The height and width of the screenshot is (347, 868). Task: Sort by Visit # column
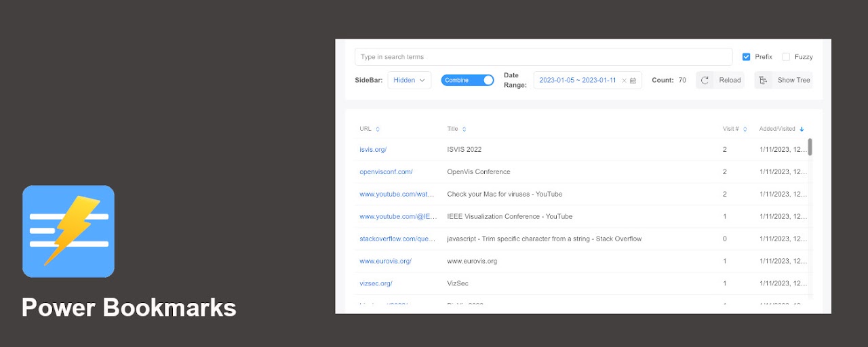click(x=735, y=129)
